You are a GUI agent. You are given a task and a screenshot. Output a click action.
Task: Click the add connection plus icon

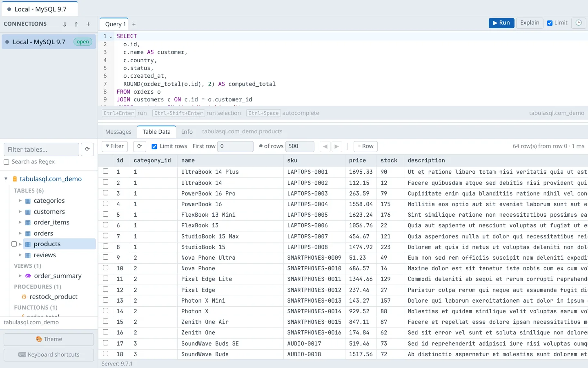coord(88,24)
